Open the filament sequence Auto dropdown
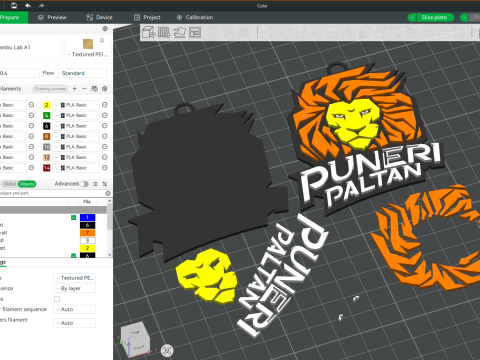480x360 pixels. pyautogui.click(x=75, y=309)
